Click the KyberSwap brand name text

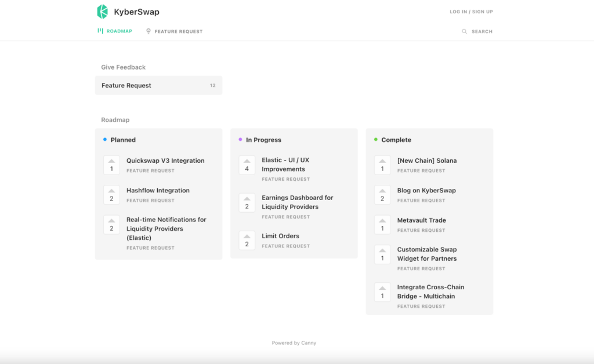137,12
